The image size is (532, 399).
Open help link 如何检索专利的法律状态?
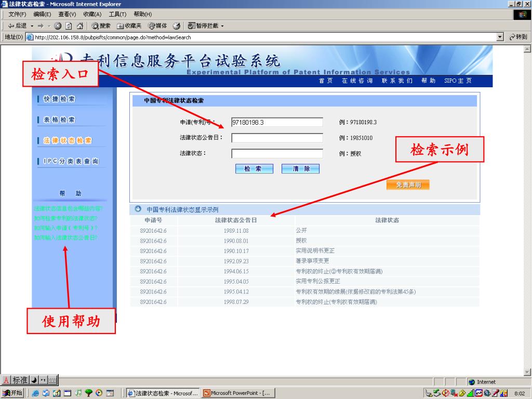[x=65, y=218]
